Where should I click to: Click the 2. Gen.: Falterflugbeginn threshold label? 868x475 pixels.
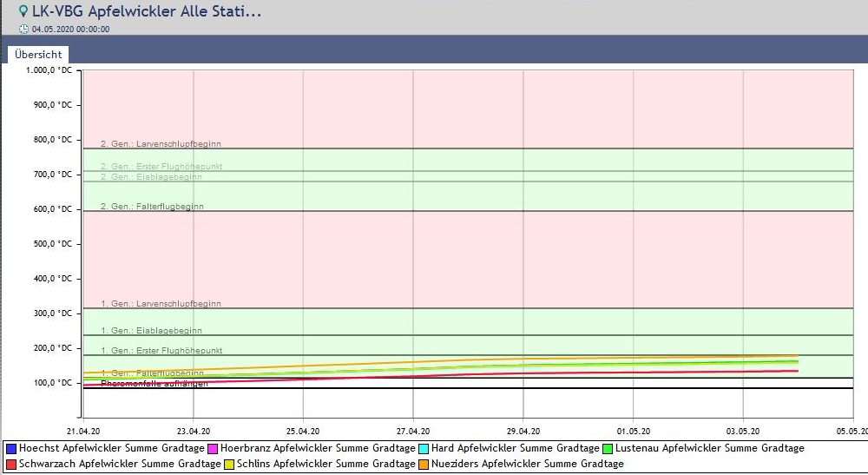click(x=152, y=207)
